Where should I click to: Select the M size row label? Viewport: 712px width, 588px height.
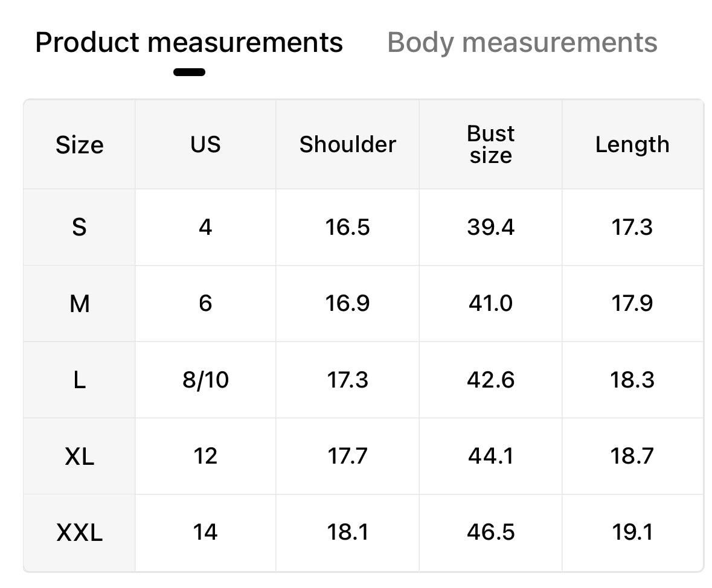click(x=80, y=303)
